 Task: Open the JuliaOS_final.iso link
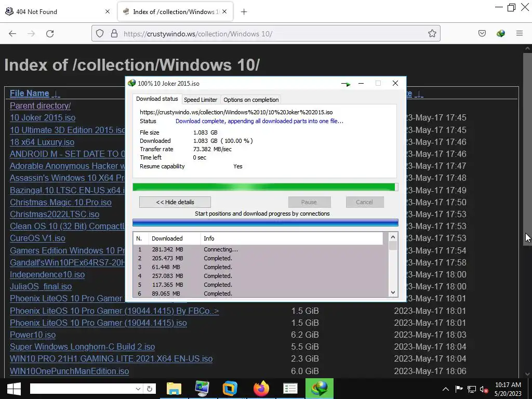tap(41, 287)
